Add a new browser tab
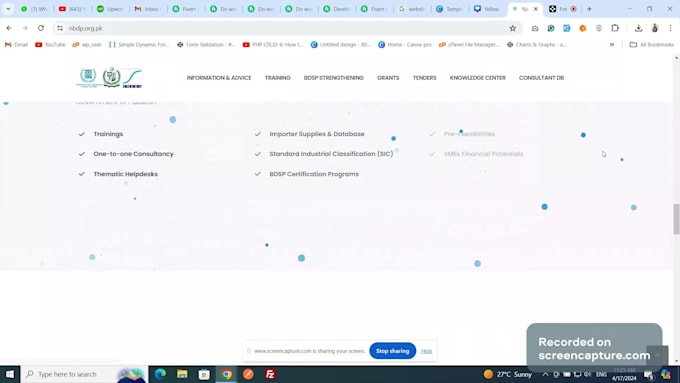Viewport: 680px width, 383px height. point(589,9)
